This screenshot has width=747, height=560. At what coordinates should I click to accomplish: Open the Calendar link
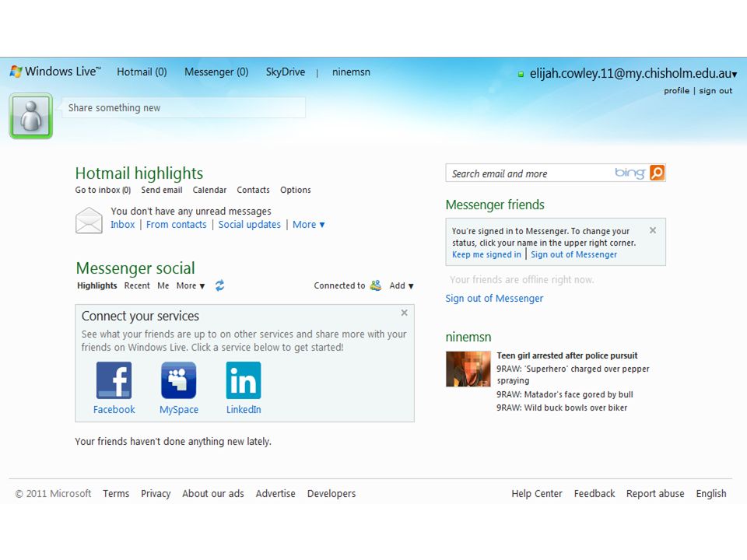(x=209, y=190)
